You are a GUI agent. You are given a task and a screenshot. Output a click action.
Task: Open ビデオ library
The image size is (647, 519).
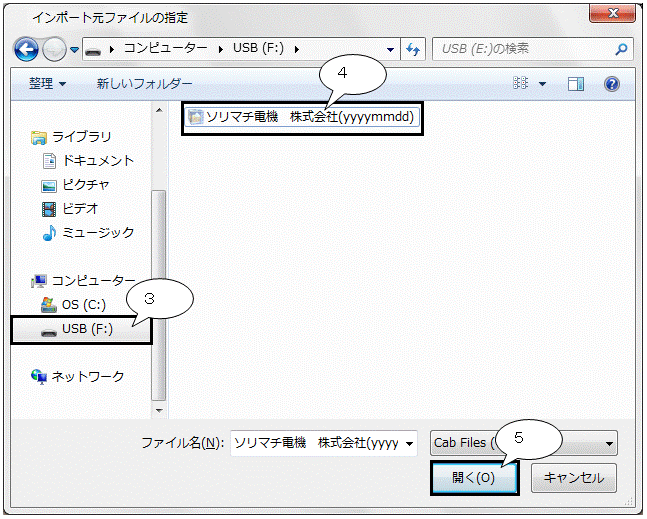click(x=80, y=209)
